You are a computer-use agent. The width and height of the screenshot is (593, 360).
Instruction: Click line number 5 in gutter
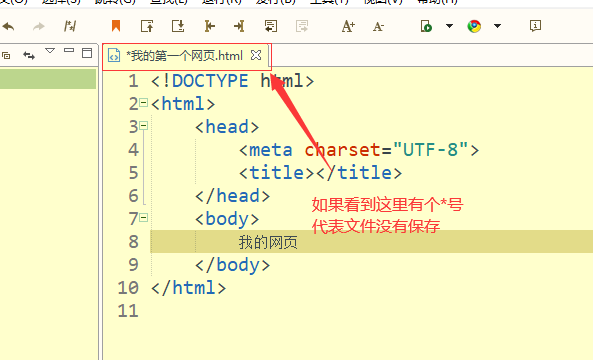point(133,173)
